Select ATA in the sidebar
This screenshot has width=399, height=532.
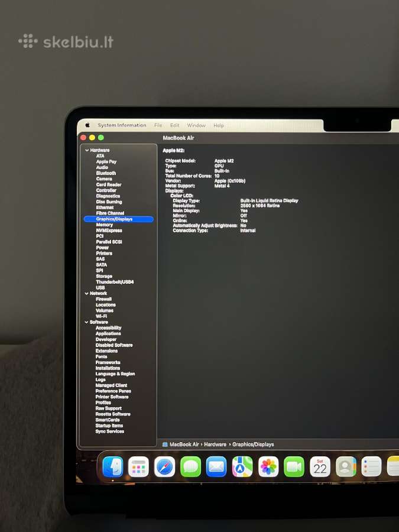coord(100,155)
